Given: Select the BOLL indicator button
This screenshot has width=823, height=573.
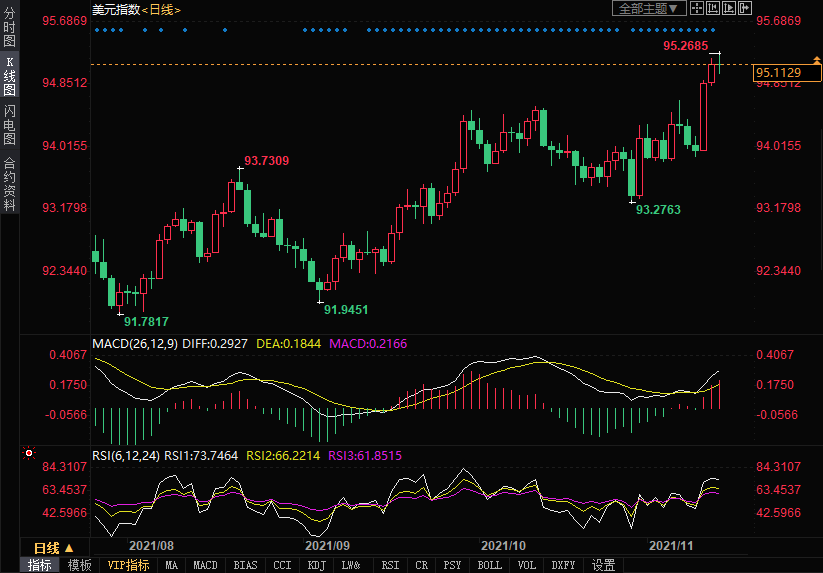Looking at the screenshot, I should (489, 565).
